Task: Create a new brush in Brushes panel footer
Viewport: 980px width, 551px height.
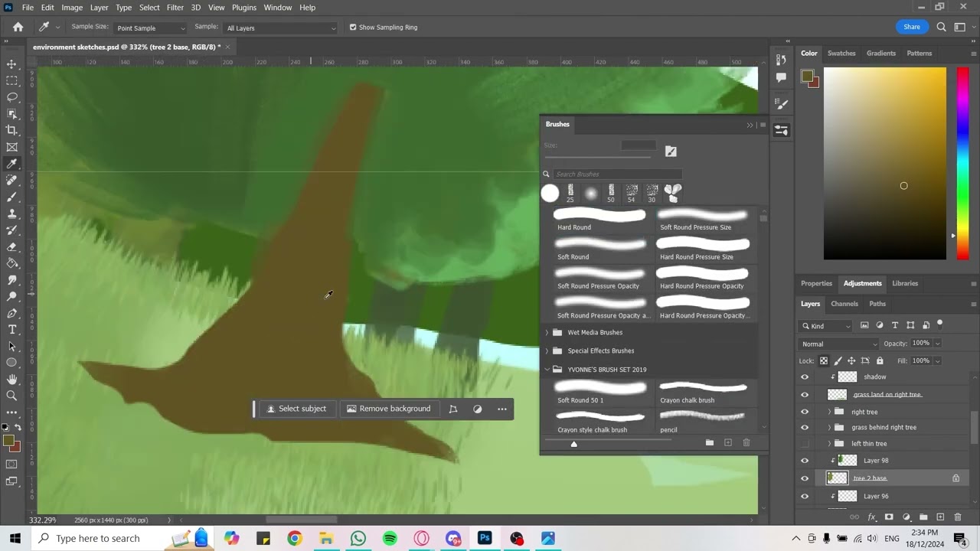Action: tap(728, 442)
